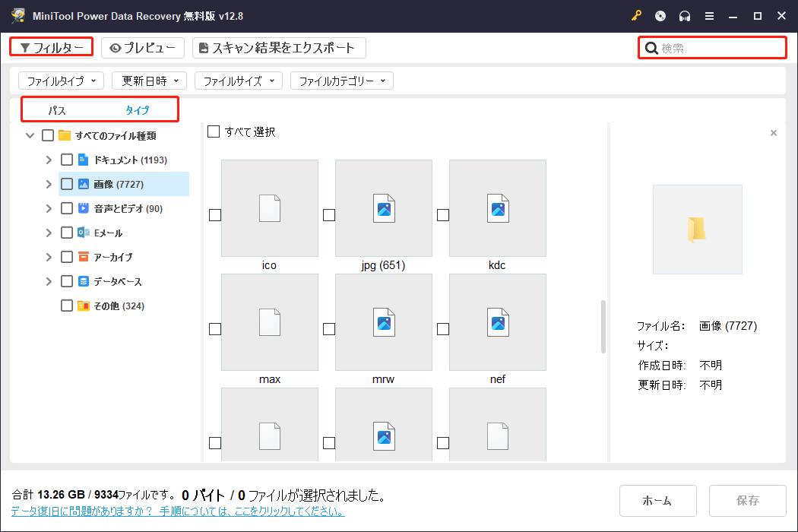Click the ホーム button
Screen dimensions: 798x532
click(657, 501)
